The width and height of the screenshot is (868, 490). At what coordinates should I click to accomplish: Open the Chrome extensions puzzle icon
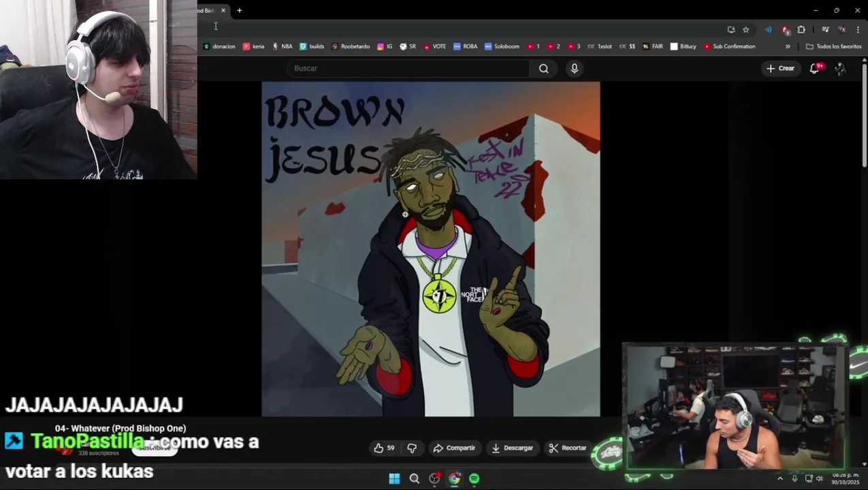click(801, 29)
